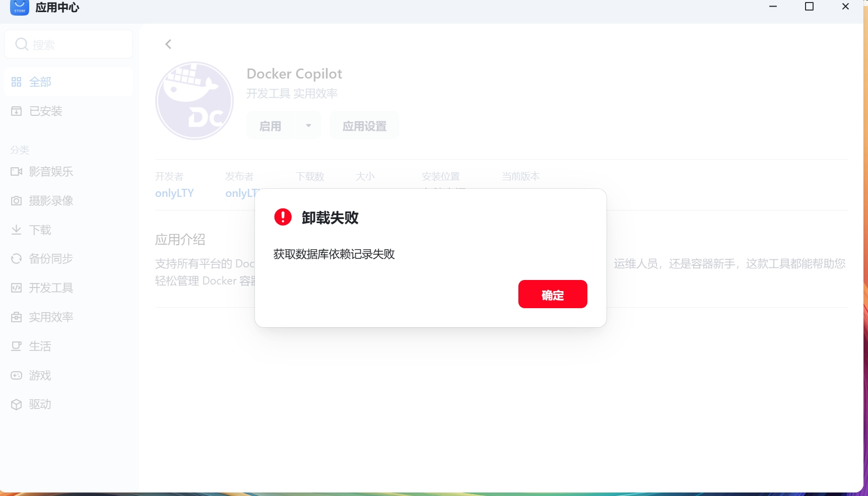Click the 下载 download arrow icon
This screenshot has width=868, height=496.
17,230
